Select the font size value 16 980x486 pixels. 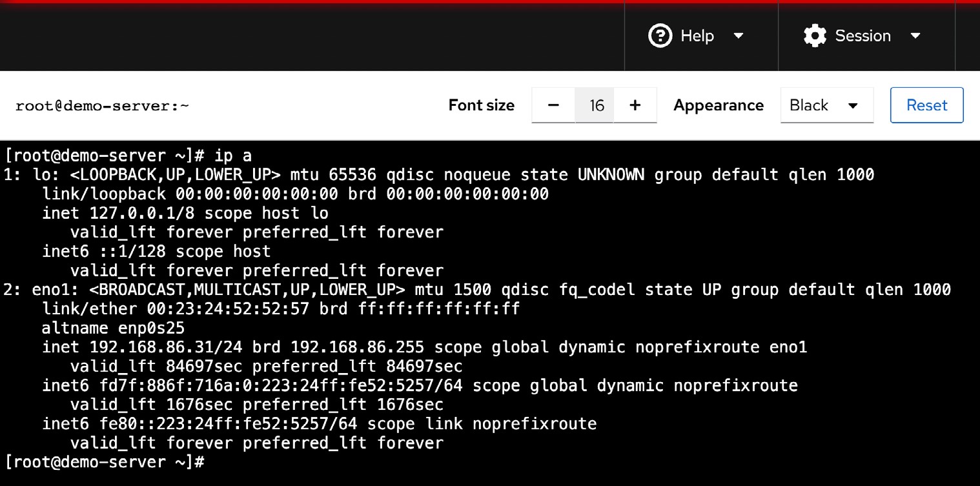pyautogui.click(x=597, y=105)
